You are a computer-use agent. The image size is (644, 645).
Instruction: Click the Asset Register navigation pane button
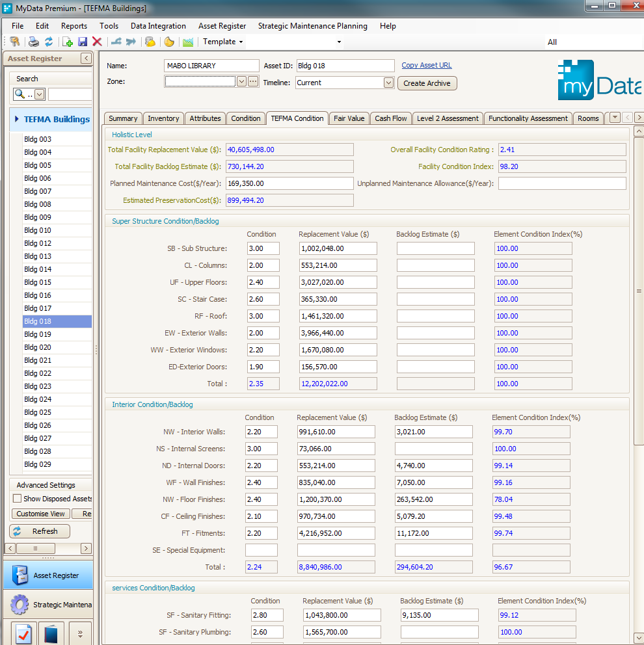click(x=48, y=575)
